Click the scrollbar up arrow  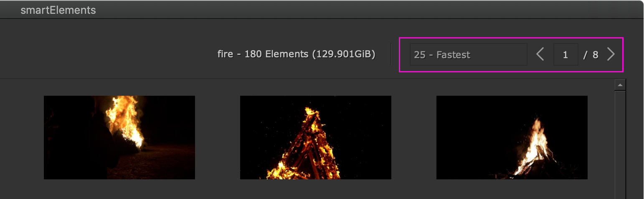(x=620, y=85)
